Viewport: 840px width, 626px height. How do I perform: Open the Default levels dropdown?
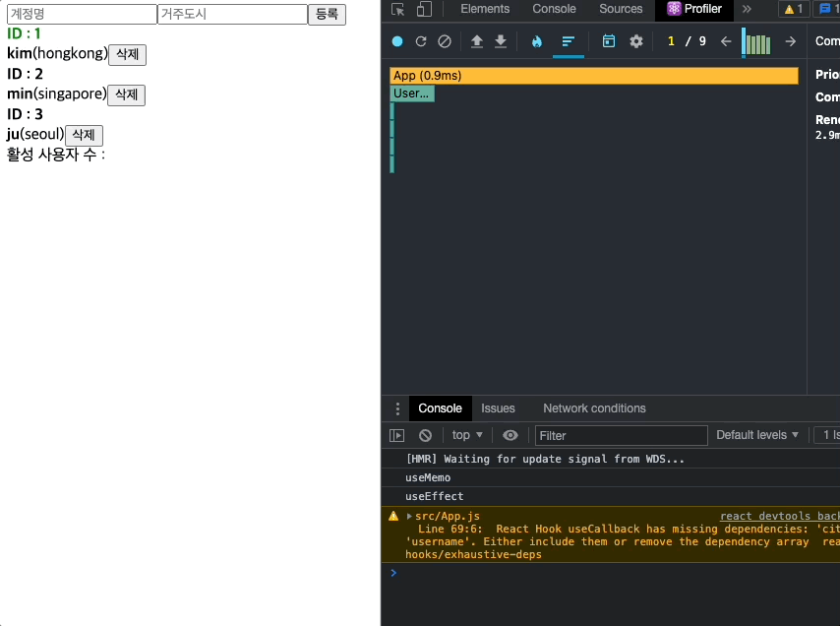point(757,435)
